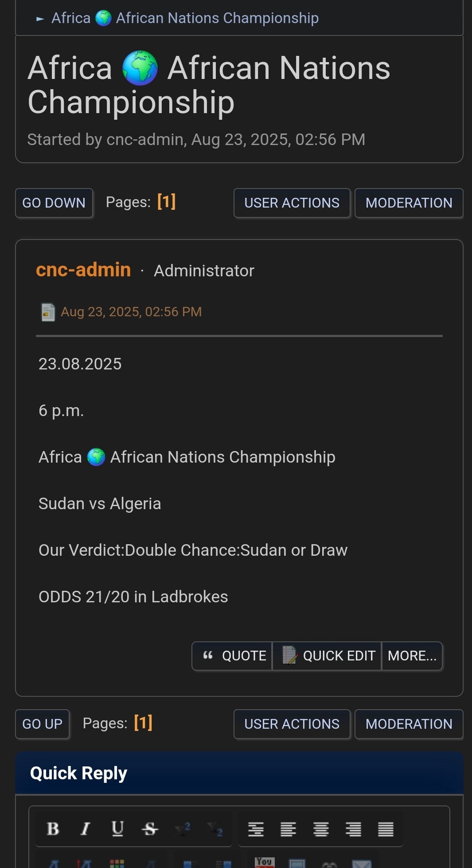Apply italic formatting in the editor
Screen dimensions: 472x868
(85, 829)
